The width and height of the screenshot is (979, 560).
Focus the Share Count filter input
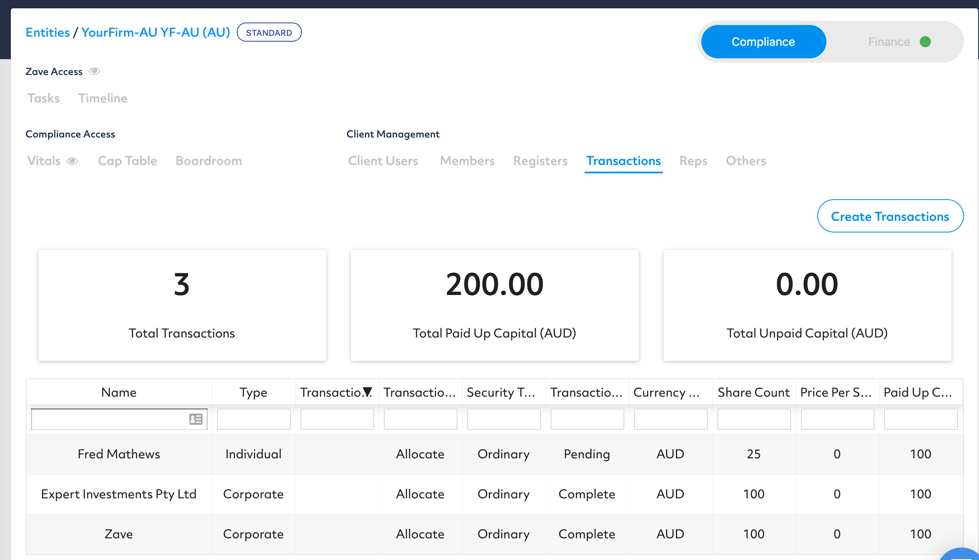pyautogui.click(x=754, y=419)
